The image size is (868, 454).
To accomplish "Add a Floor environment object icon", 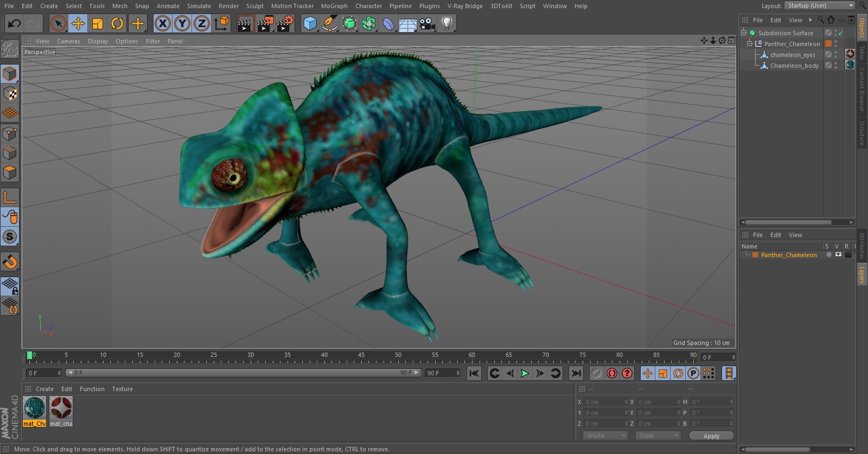I will point(408,23).
